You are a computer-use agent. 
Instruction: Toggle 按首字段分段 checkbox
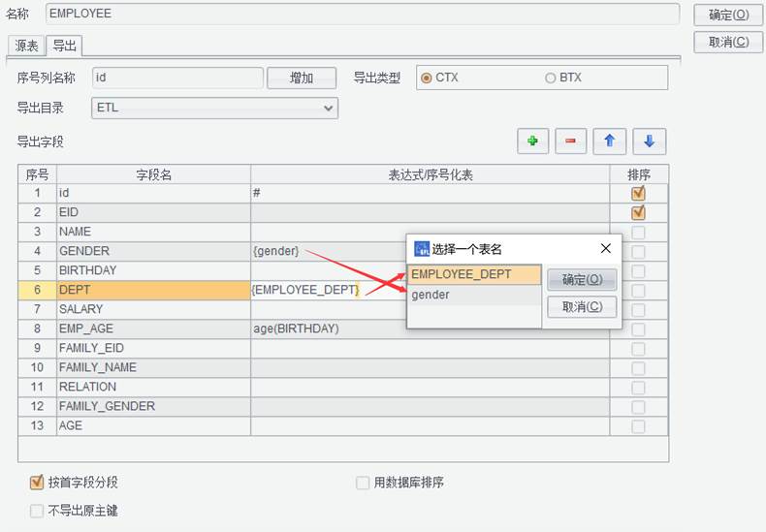click(x=37, y=483)
